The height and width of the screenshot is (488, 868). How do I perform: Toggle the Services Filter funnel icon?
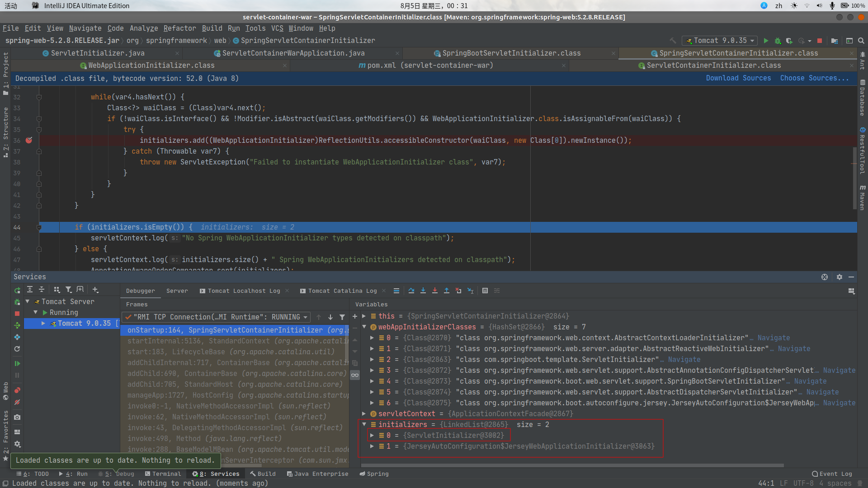point(68,290)
